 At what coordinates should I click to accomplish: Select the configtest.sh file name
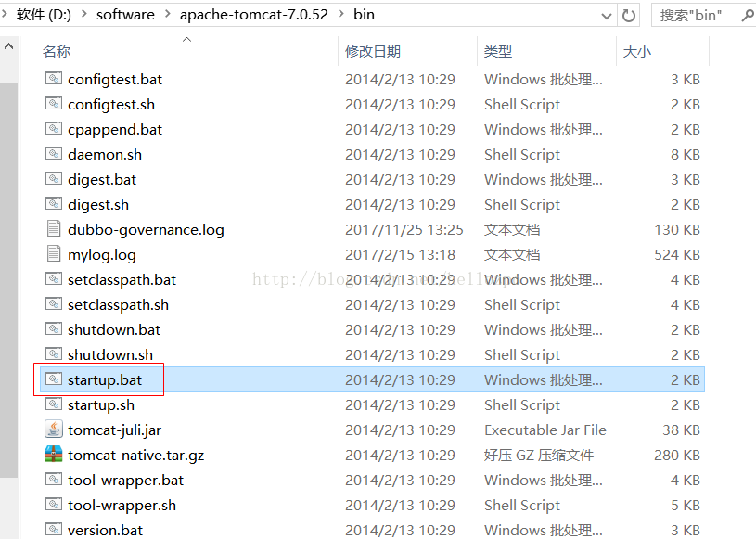click(111, 104)
